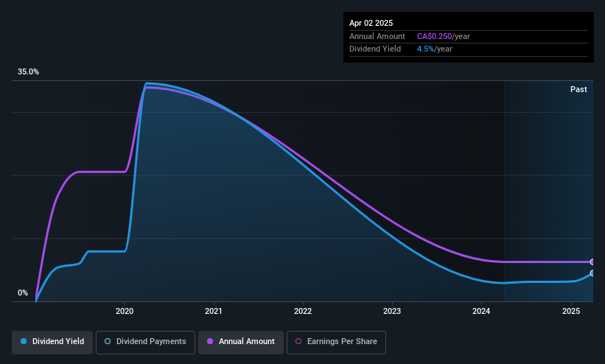The image size is (605, 364).
Task: Click the teal Dividend Payments circle icon
Action: click(x=108, y=341)
